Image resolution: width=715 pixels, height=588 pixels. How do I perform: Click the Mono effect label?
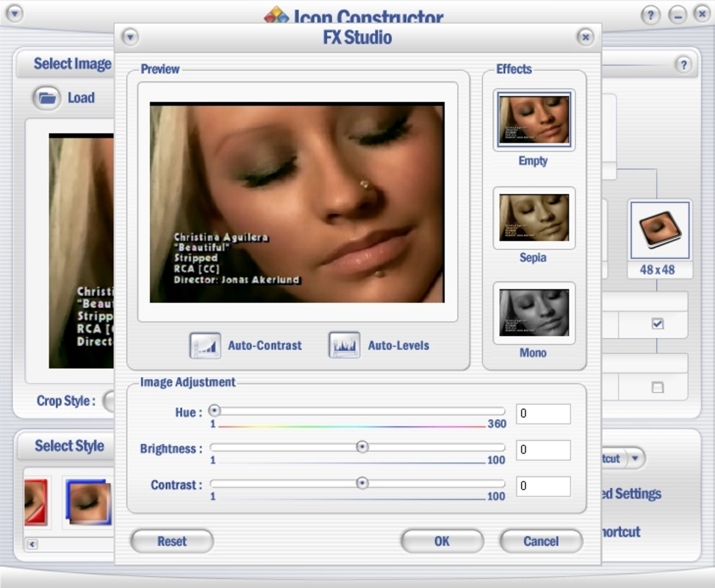533,353
